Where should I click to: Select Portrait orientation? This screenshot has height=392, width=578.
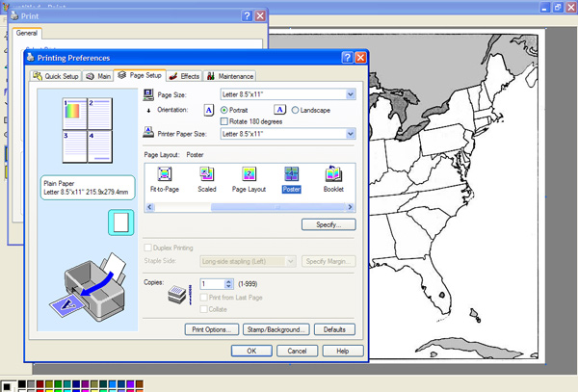pyautogui.click(x=224, y=110)
